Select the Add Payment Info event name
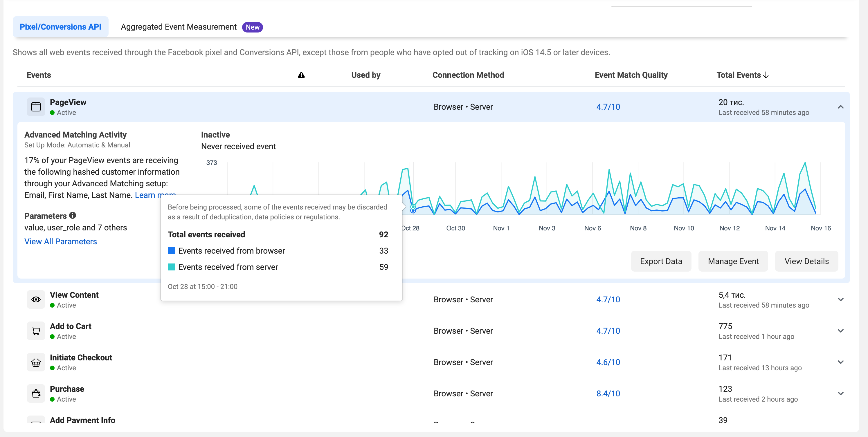 point(82,420)
